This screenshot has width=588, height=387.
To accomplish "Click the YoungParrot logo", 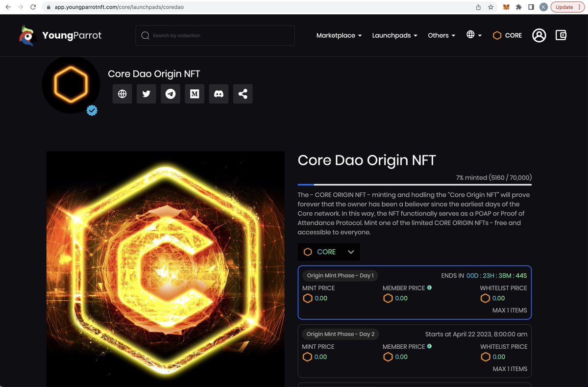I will tap(60, 35).
